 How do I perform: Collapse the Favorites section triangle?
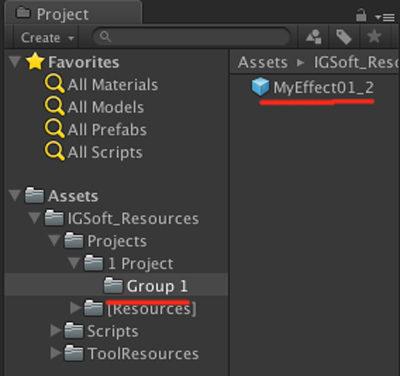pos(15,62)
